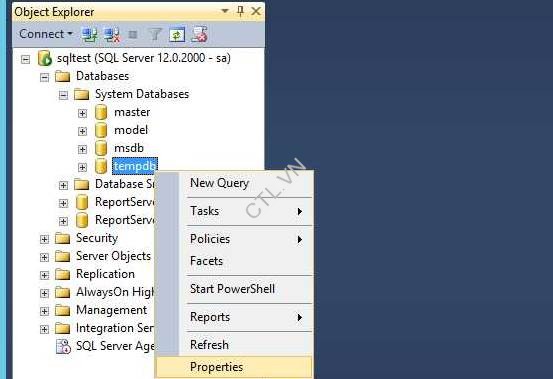553x379 pixels.
Task: Click the Connect Object Explorer icon
Action: 90,35
